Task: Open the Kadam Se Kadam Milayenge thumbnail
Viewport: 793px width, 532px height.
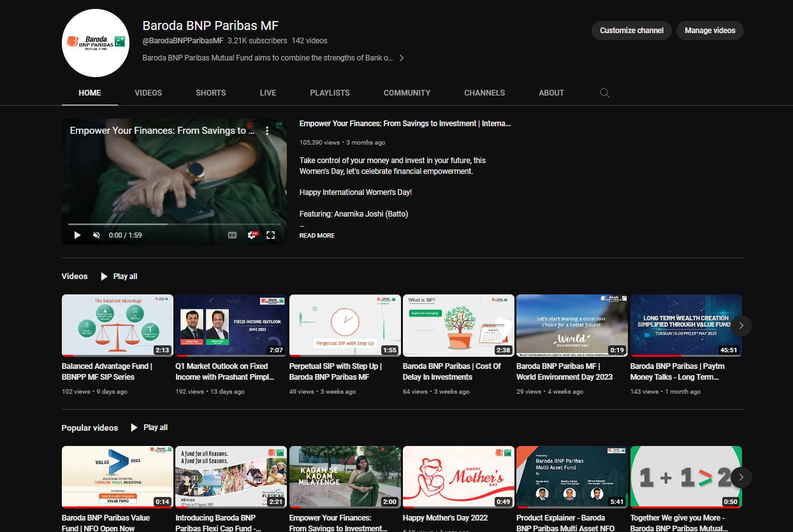Action: (345, 477)
